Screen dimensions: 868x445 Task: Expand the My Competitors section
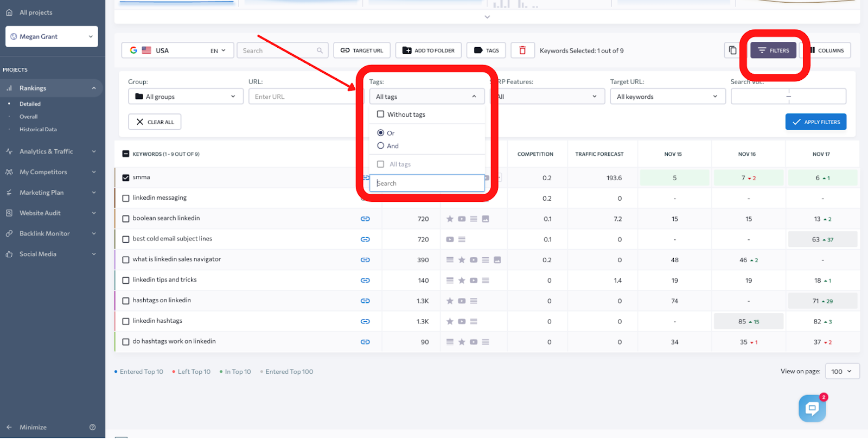point(52,172)
